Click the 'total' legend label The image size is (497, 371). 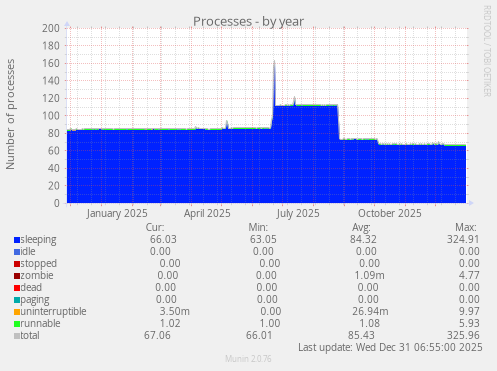tap(30, 335)
